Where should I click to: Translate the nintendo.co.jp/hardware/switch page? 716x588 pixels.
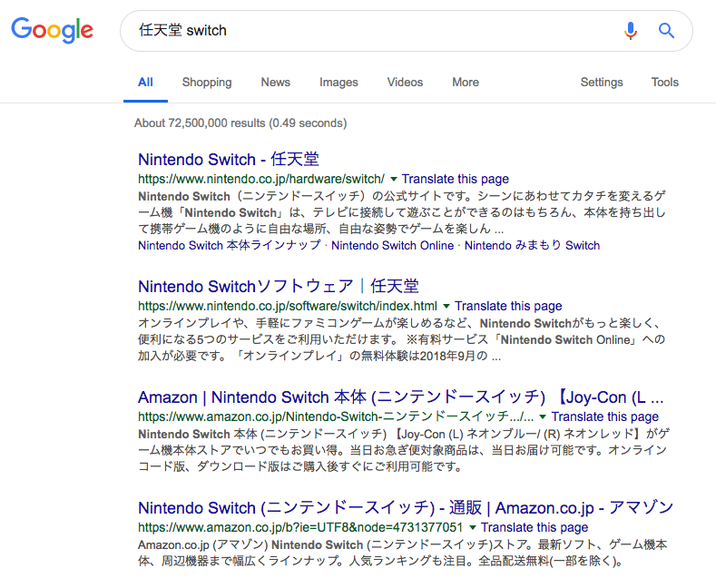456,179
